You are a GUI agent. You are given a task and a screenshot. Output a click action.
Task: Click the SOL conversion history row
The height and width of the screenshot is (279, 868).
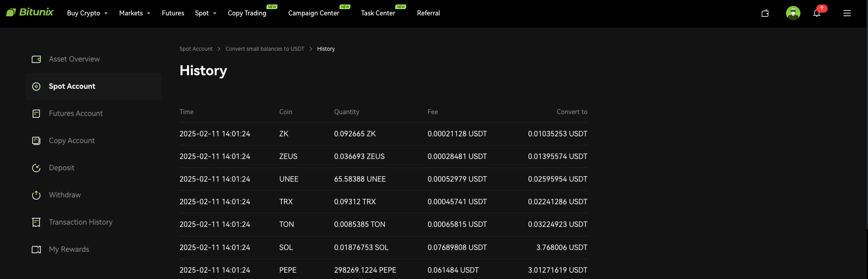coord(383,247)
